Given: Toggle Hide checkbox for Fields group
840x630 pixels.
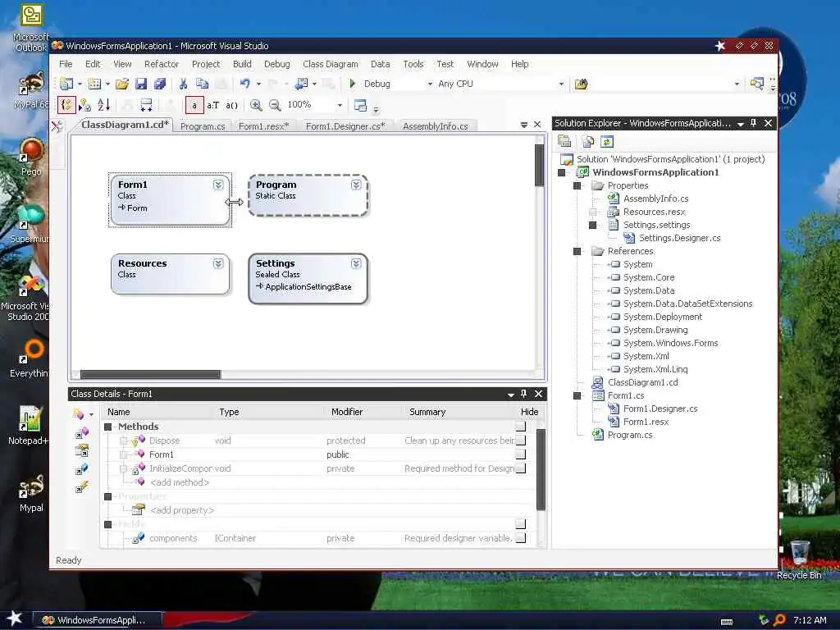Looking at the screenshot, I should [x=520, y=524].
